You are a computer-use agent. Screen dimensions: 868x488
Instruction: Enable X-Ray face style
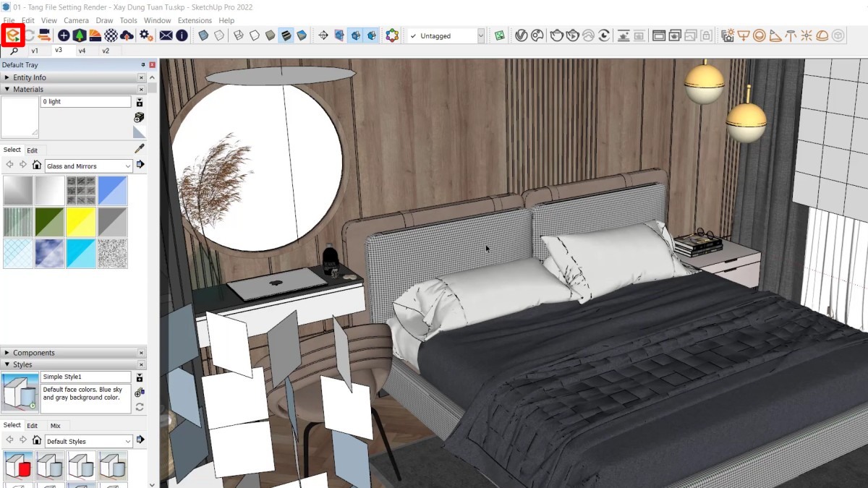pos(203,35)
